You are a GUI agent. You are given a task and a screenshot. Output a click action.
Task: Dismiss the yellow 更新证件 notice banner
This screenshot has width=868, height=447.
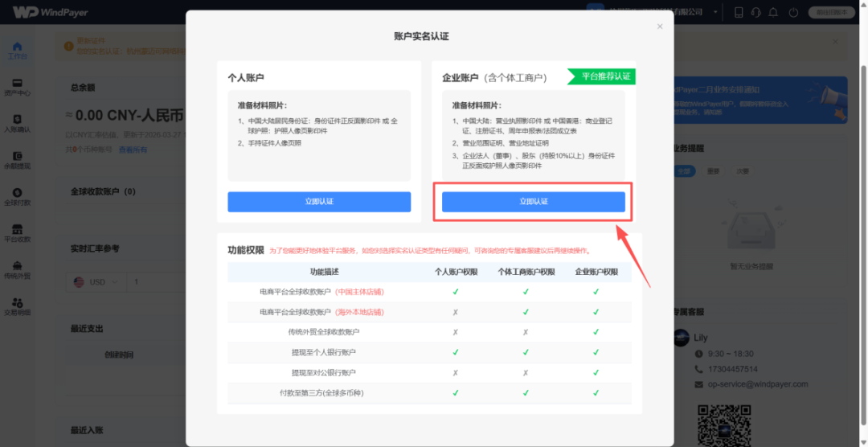835,42
